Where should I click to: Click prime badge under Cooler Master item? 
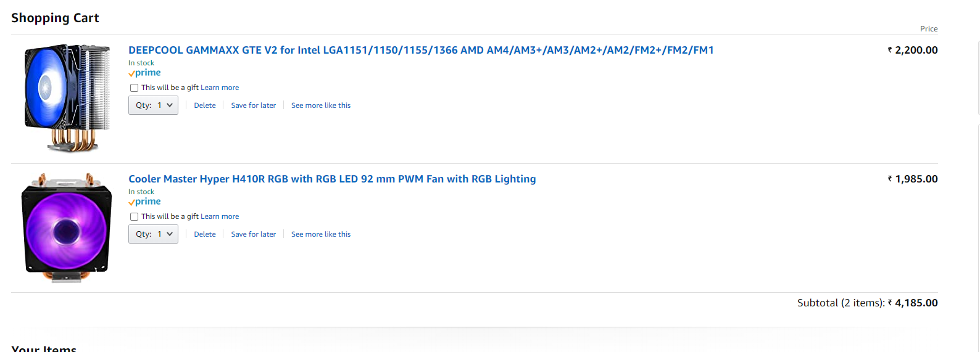coord(145,202)
